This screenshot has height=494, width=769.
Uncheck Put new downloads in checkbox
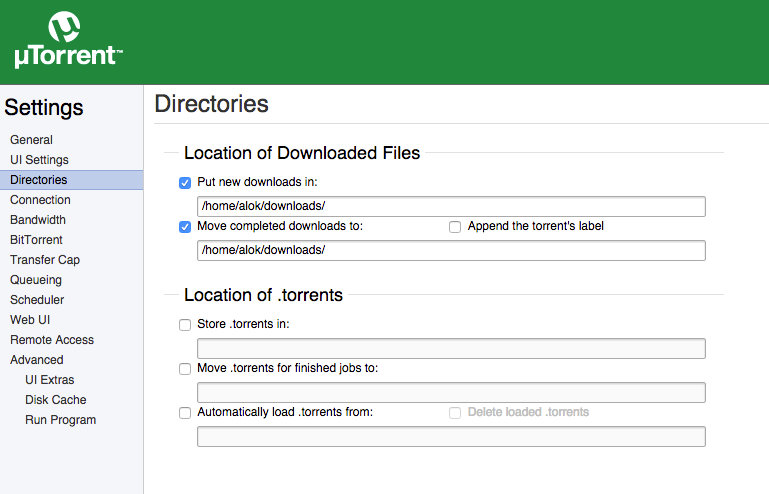tap(185, 183)
